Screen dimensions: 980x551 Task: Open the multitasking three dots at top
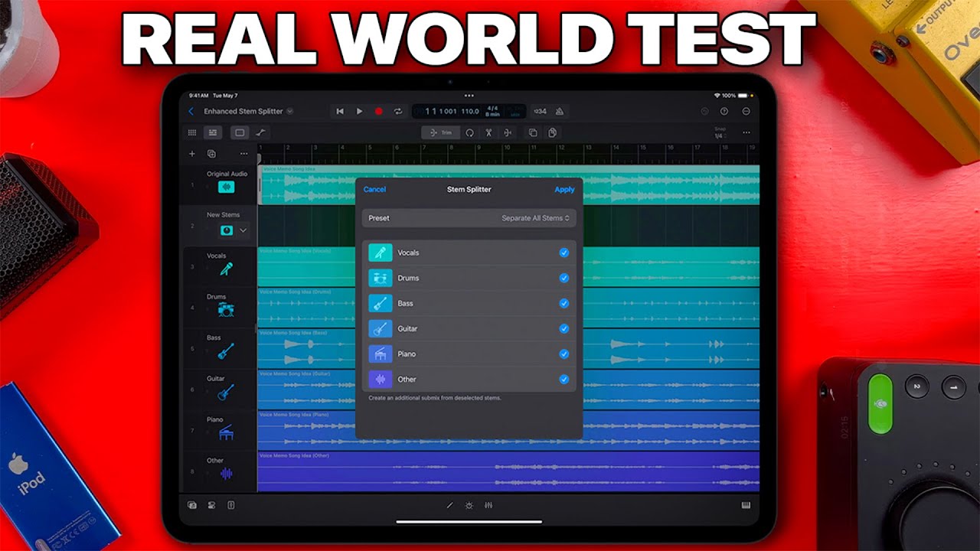pos(469,96)
